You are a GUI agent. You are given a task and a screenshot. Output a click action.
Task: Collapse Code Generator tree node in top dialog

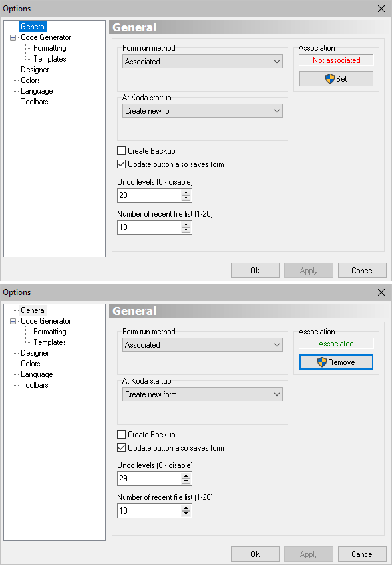click(x=13, y=37)
